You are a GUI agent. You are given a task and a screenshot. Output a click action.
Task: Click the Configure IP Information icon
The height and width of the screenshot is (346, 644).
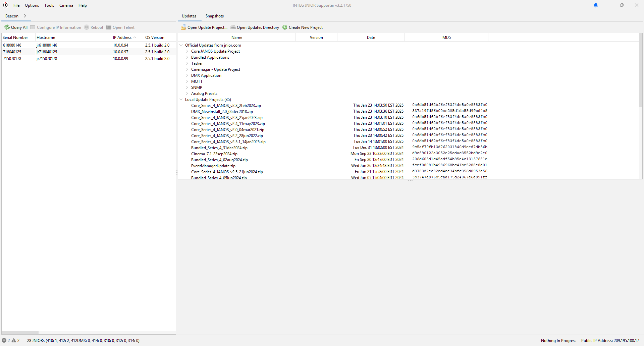coord(33,27)
